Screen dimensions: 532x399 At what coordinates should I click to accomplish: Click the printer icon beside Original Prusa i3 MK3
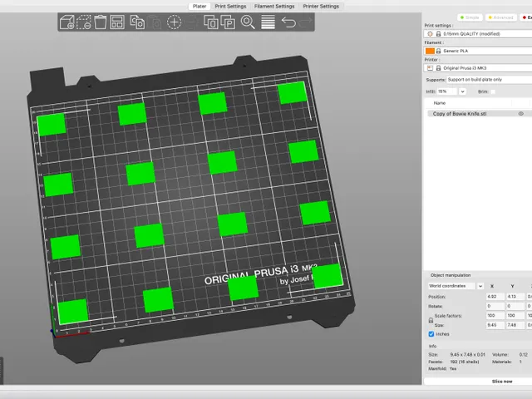click(430, 68)
